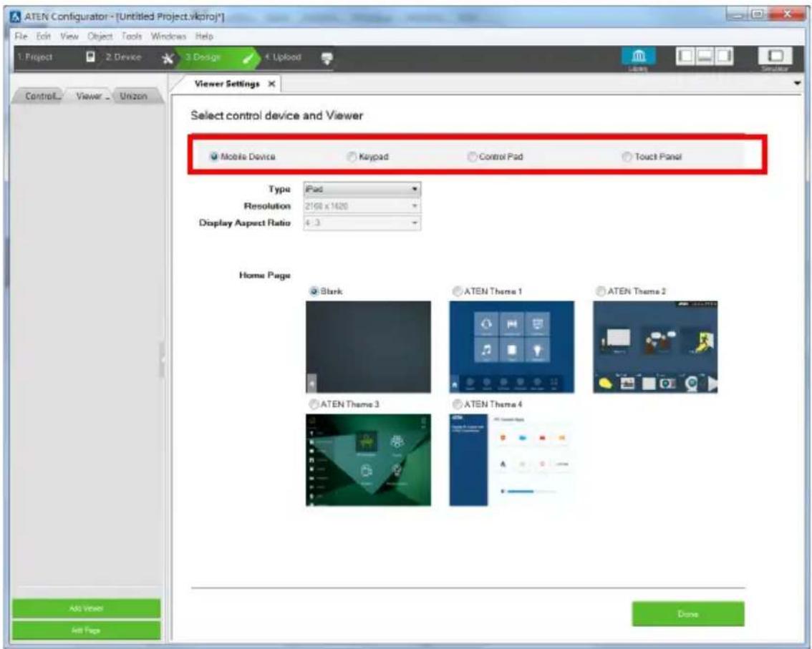Image resolution: width=812 pixels, height=649 pixels.
Task: Open the Simulator icon
Action: point(775,55)
